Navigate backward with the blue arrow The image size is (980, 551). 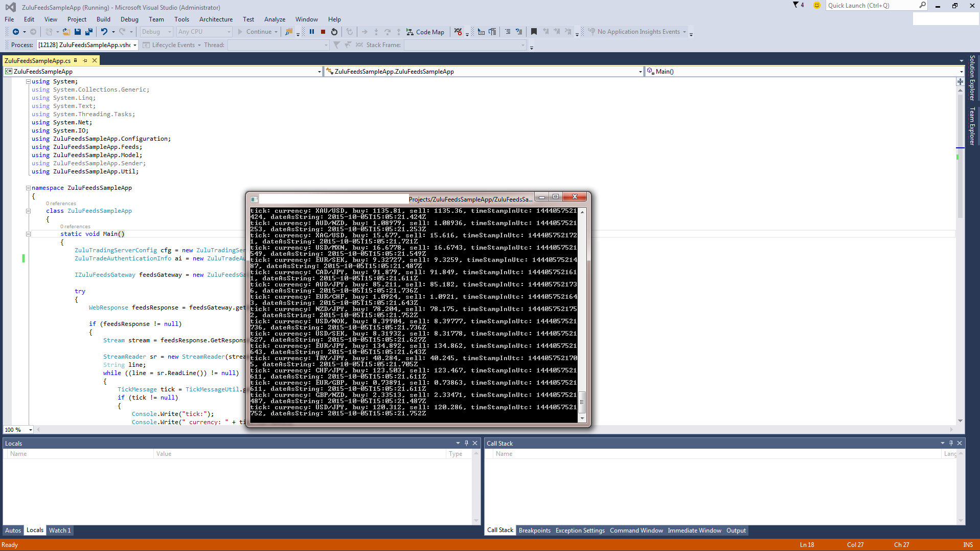pos(16,32)
